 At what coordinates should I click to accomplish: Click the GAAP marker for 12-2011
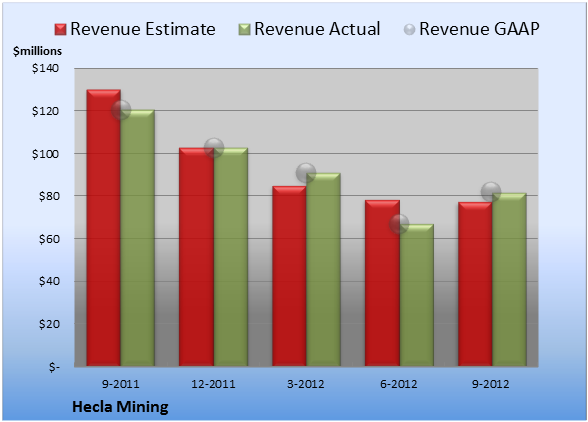coord(214,148)
